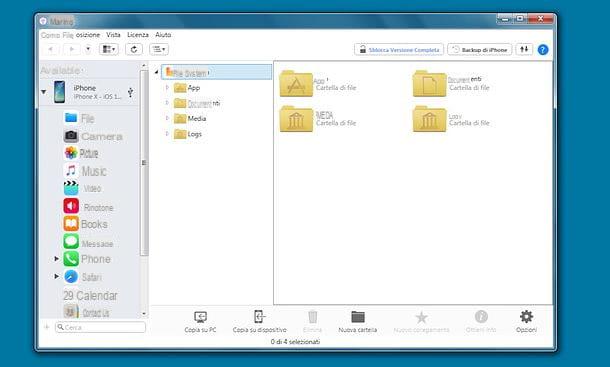Select App folder in tree
610x367 pixels.
click(x=187, y=88)
